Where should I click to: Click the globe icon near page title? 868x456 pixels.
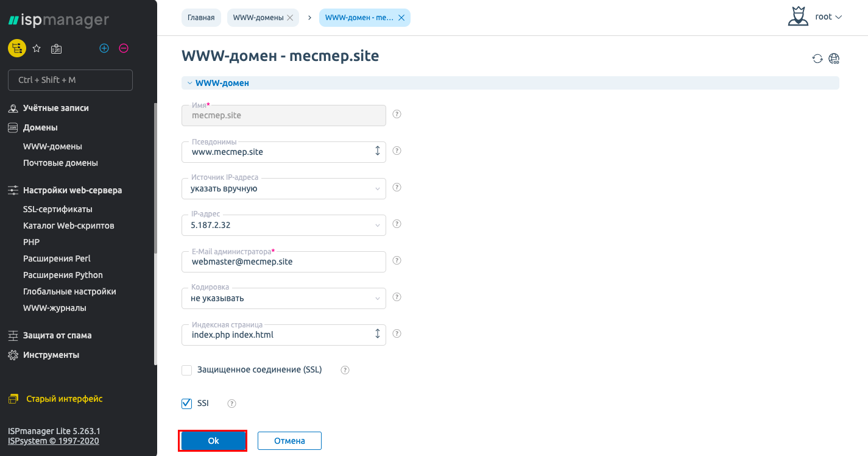(x=834, y=59)
